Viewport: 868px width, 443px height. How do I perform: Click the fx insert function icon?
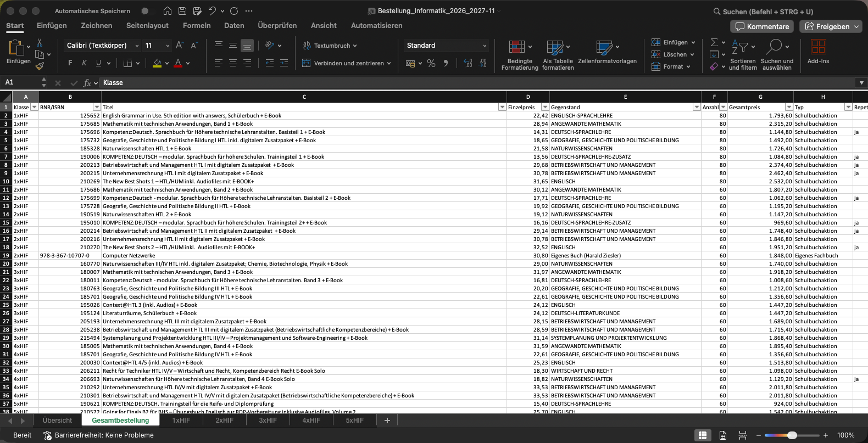(x=87, y=83)
